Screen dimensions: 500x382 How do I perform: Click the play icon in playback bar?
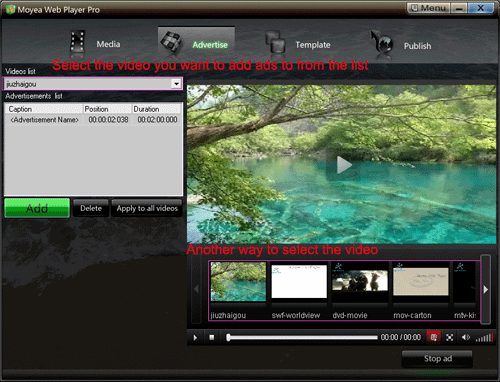tap(195, 338)
